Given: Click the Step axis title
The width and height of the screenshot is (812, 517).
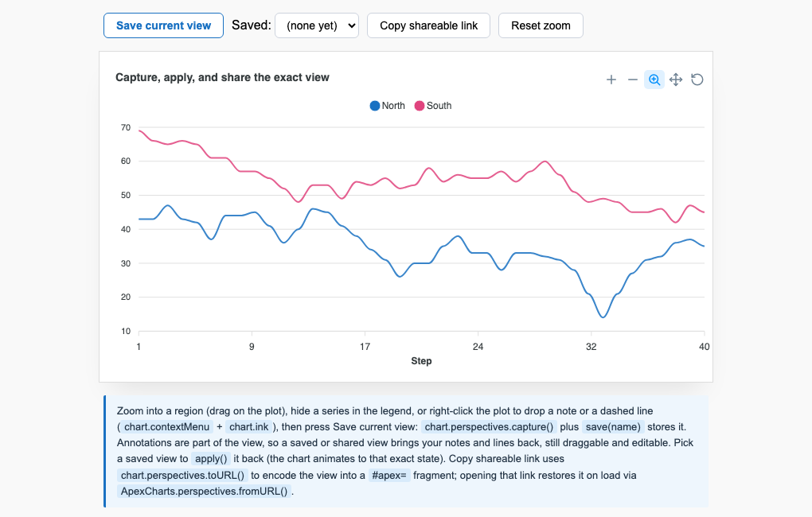Looking at the screenshot, I should [x=422, y=361].
